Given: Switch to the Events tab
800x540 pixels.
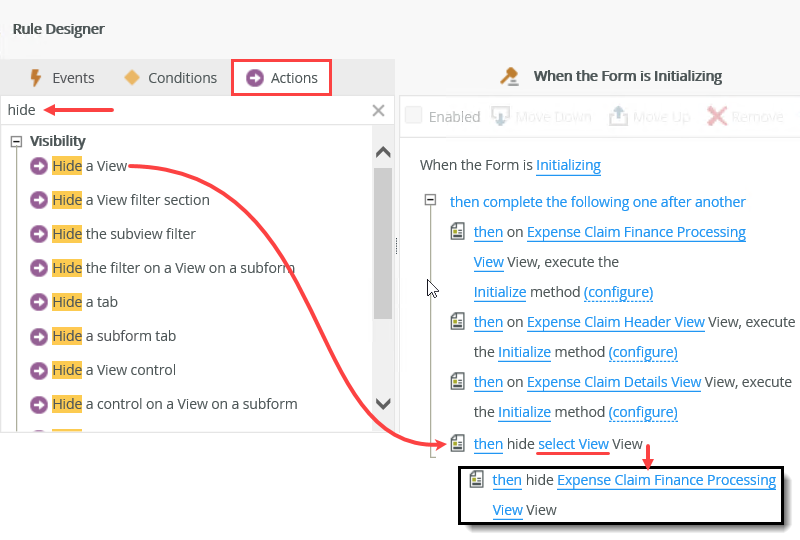Looking at the screenshot, I should pos(61,78).
